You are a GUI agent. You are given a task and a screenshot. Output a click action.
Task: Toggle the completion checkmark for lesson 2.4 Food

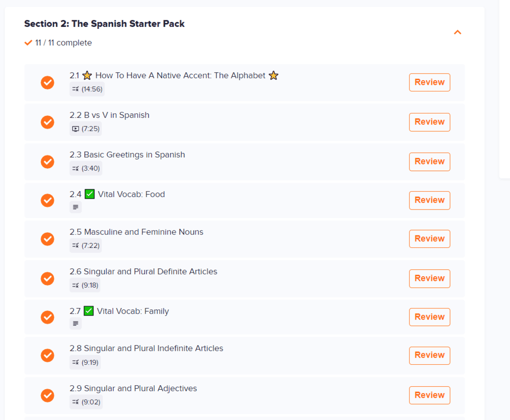47,200
